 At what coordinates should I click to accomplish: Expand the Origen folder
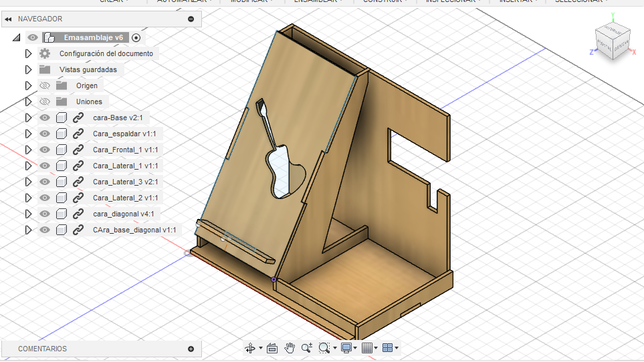point(28,85)
